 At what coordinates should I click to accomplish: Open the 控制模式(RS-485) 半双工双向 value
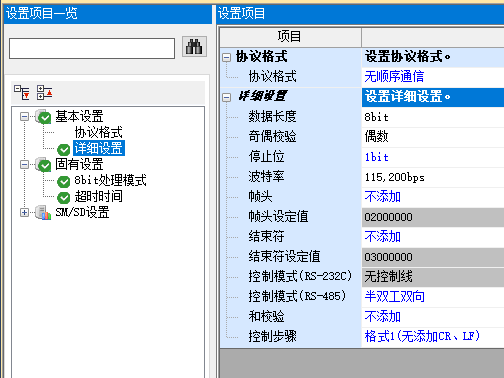pos(433,297)
